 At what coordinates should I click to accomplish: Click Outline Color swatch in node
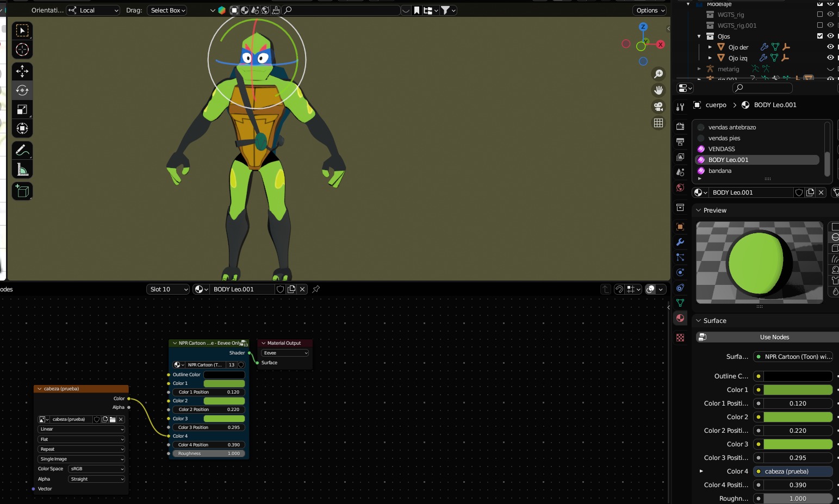(x=224, y=375)
